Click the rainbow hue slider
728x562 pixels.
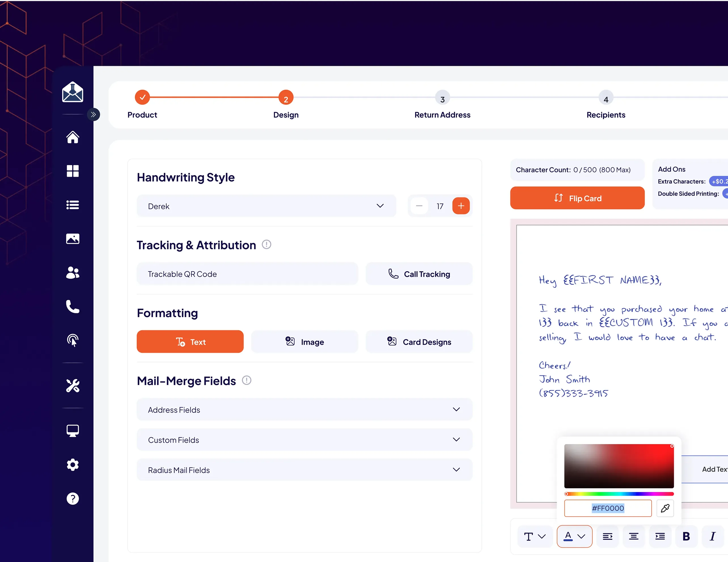click(619, 494)
